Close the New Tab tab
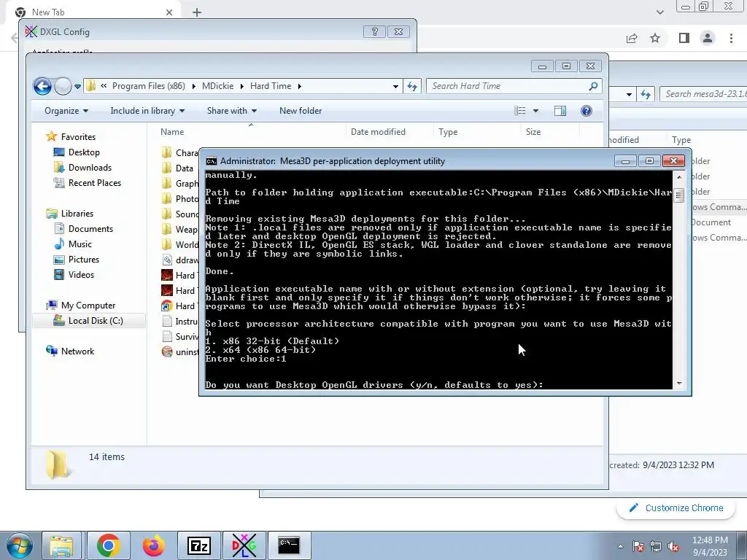 (169, 12)
